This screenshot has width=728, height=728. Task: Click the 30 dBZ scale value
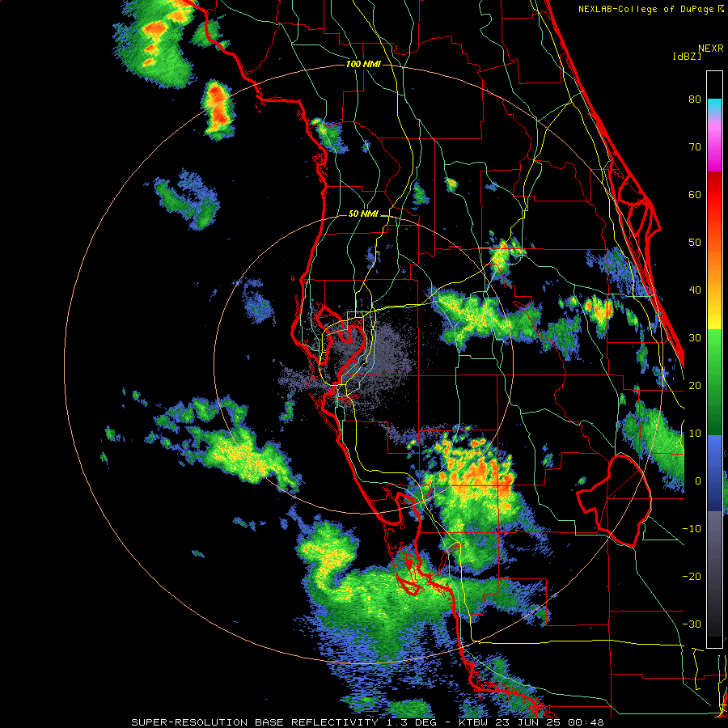click(695, 338)
